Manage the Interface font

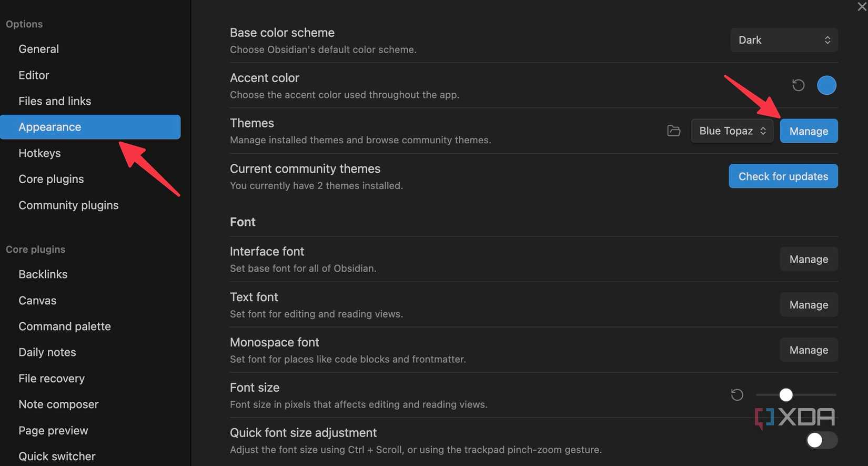[x=809, y=259]
